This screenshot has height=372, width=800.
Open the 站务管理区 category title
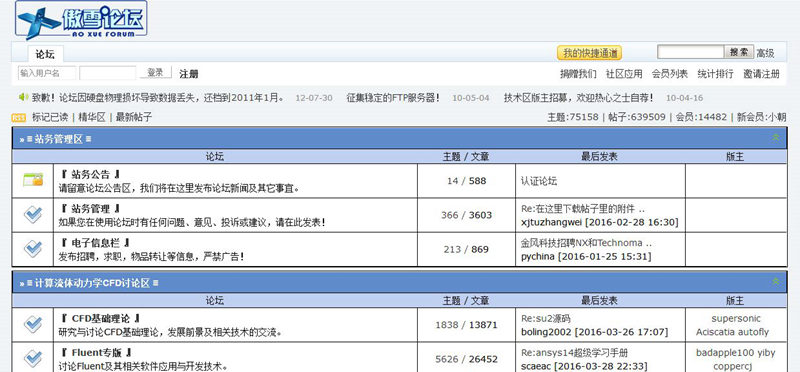coord(59,139)
